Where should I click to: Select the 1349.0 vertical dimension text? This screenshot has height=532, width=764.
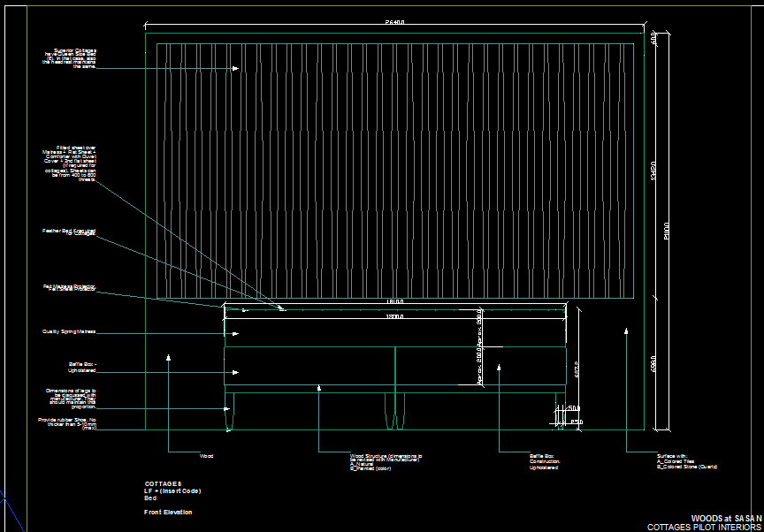tap(653, 171)
